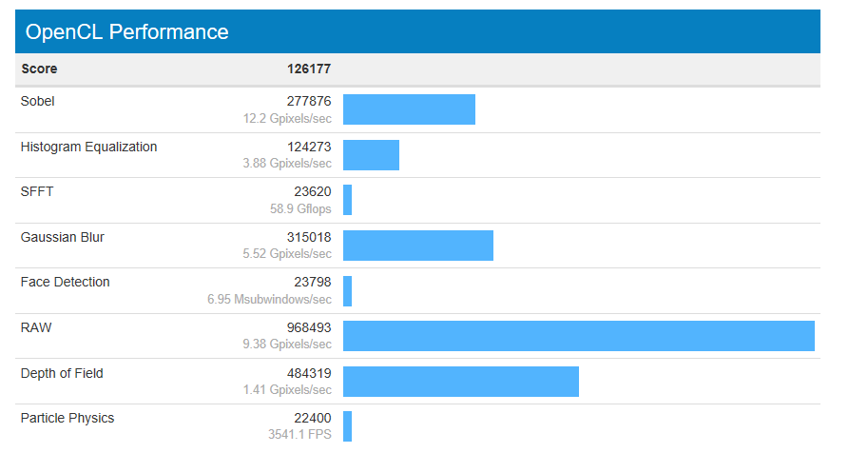Select Sobel score 277876
The height and width of the screenshot is (453, 868).
[x=309, y=101]
